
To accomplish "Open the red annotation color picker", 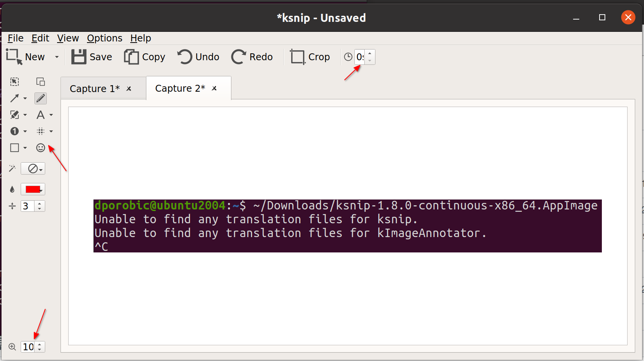I will (33, 189).
